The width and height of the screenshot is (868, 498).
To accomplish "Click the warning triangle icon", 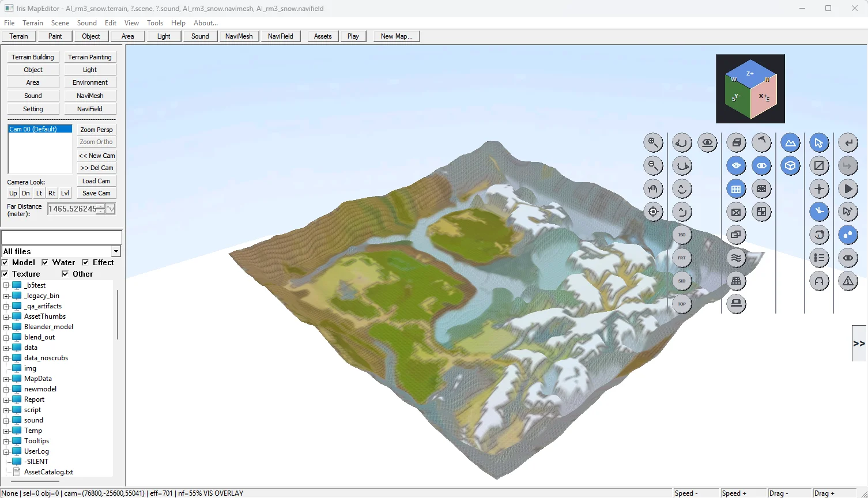I will point(848,281).
